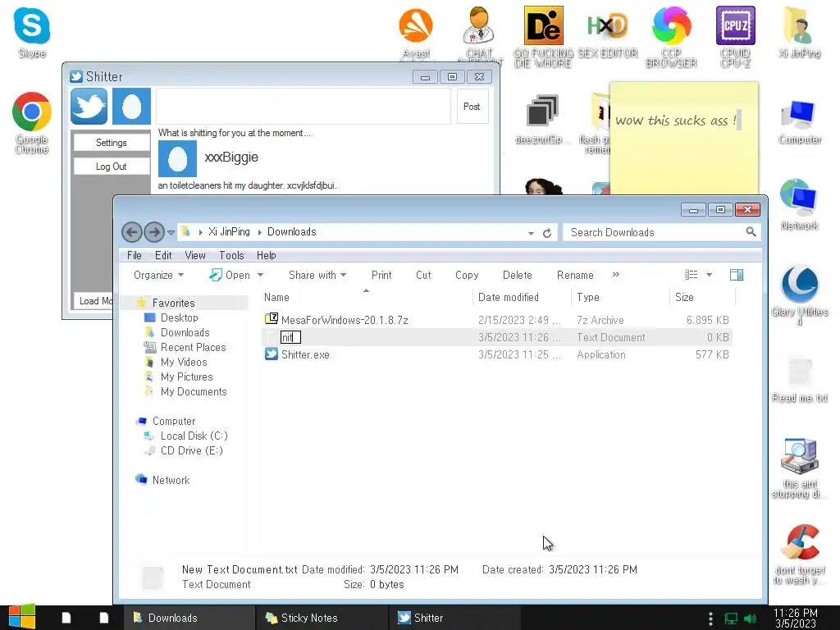840x630 pixels.
Task: Open the Computer desktop icon
Action: click(x=799, y=123)
